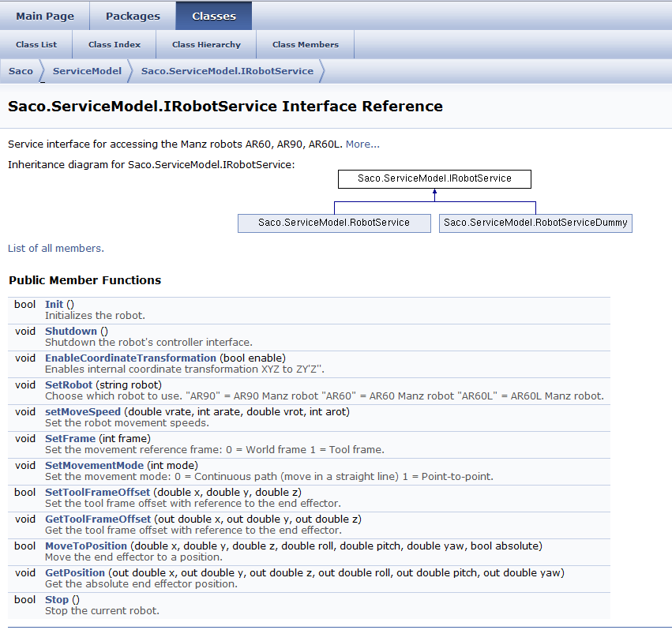
Task: Open the GetToolFrameOffset function link
Action: 98,519
